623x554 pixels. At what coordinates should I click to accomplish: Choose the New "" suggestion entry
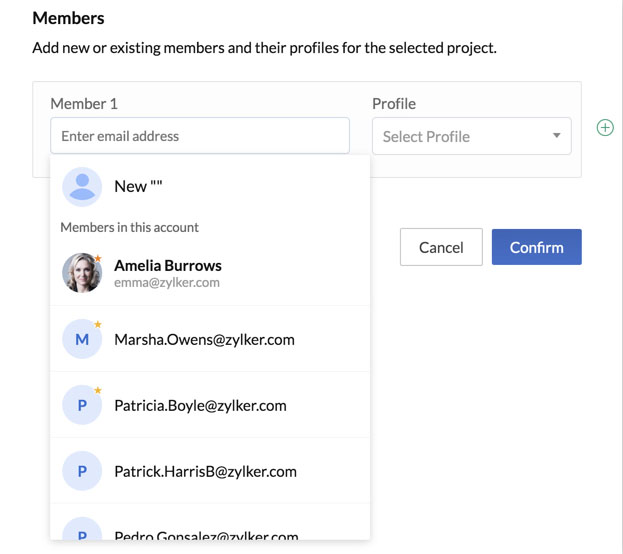pyautogui.click(x=210, y=187)
